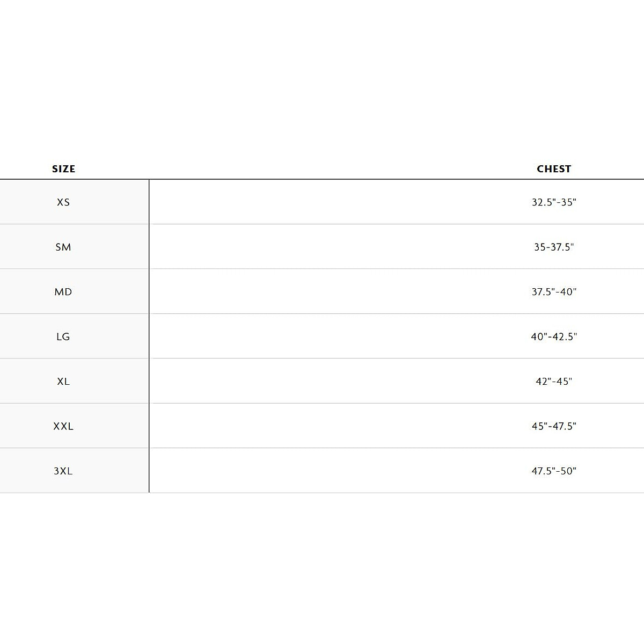
Task: Click the 40"-42.5" chest measurement
Action: [x=554, y=336]
